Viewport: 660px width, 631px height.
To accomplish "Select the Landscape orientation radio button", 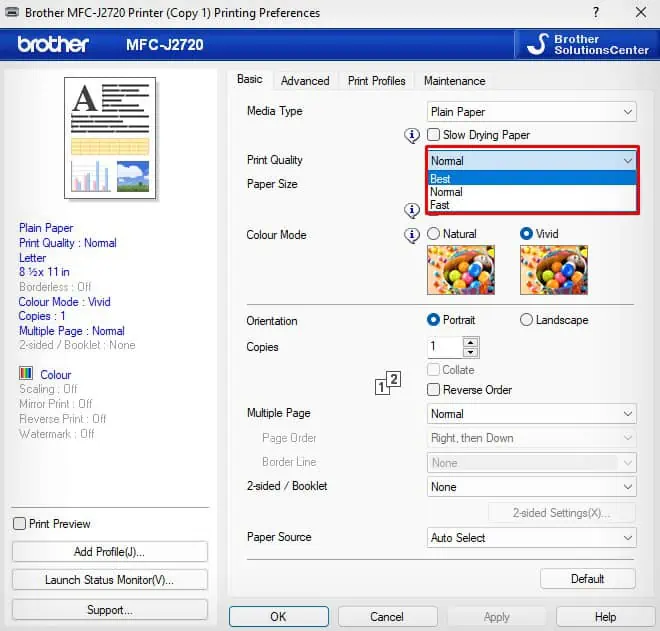I will (526, 320).
